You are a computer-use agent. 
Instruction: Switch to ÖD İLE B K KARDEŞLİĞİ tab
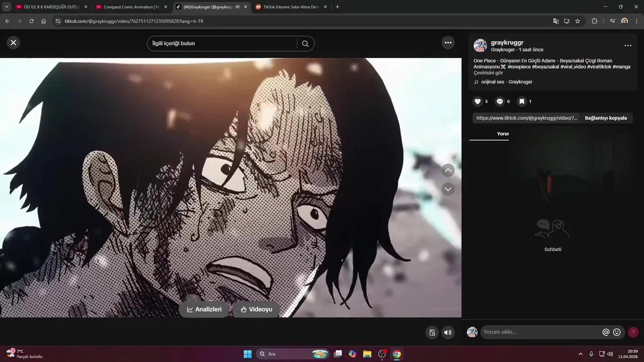(x=51, y=7)
